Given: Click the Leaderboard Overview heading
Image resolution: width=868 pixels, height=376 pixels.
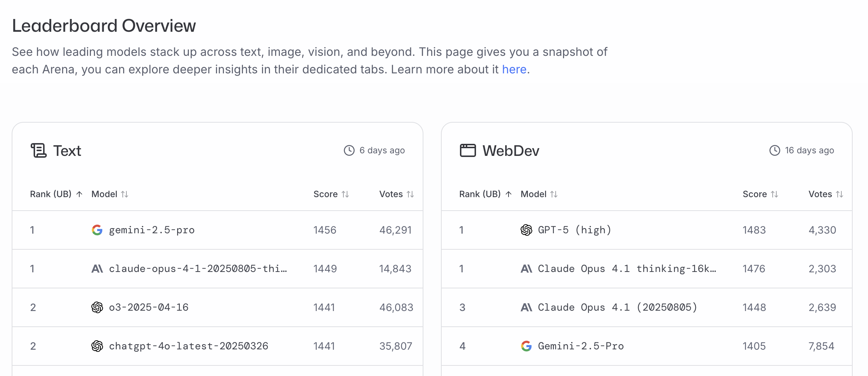Looking at the screenshot, I should 104,26.
